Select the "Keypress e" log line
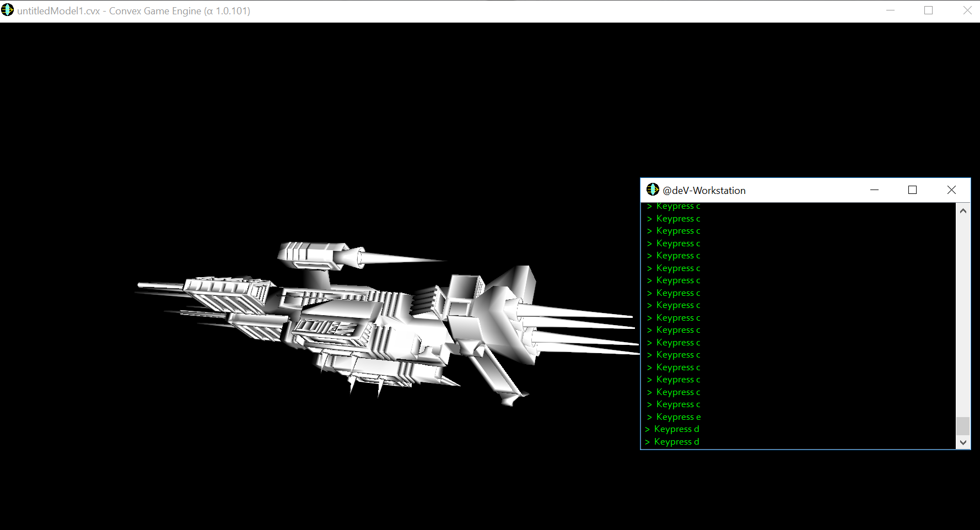This screenshot has height=530, width=980. coord(678,417)
